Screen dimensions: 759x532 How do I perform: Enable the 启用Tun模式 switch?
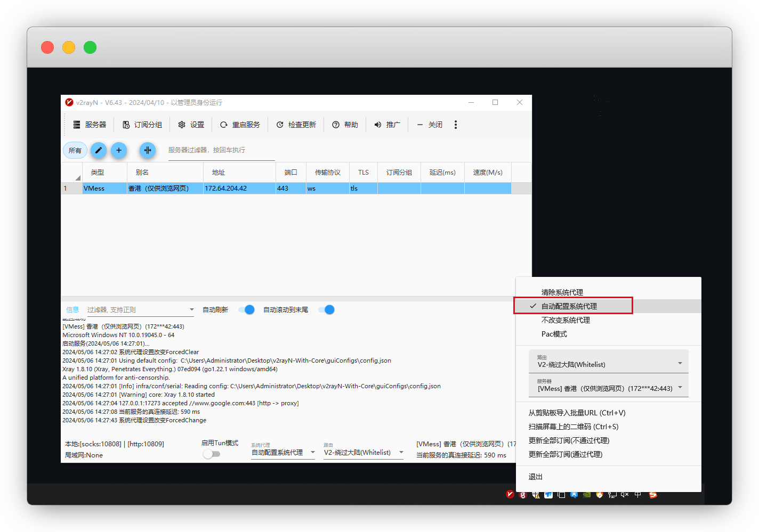click(212, 454)
